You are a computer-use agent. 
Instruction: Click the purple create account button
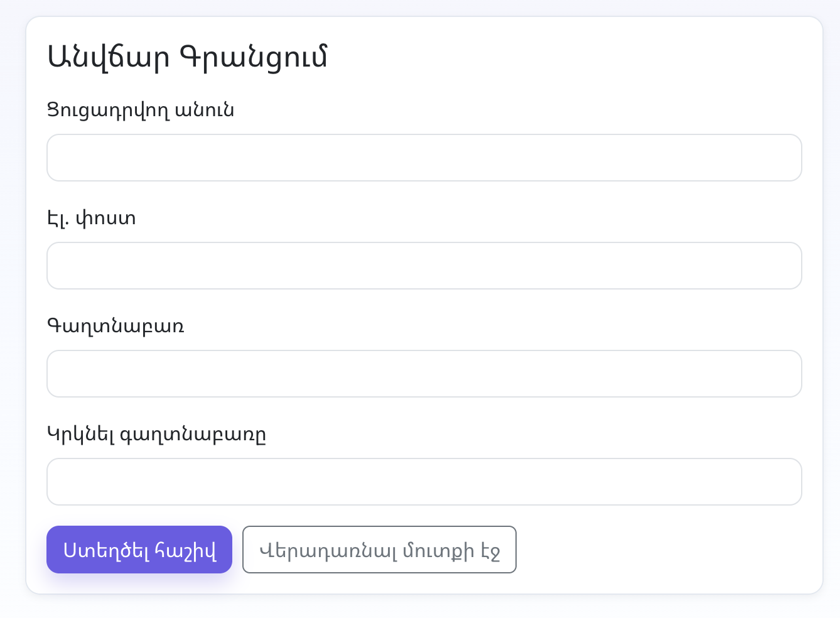[x=139, y=550]
